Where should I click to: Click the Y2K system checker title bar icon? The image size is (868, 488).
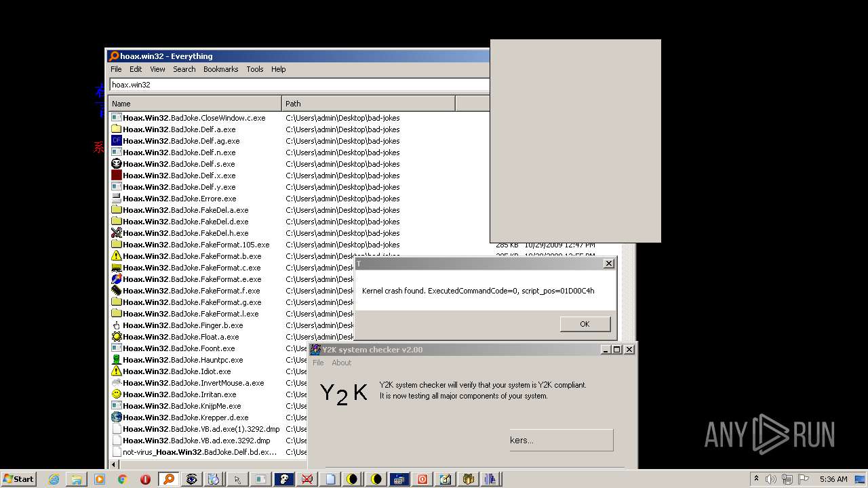click(x=316, y=350)
